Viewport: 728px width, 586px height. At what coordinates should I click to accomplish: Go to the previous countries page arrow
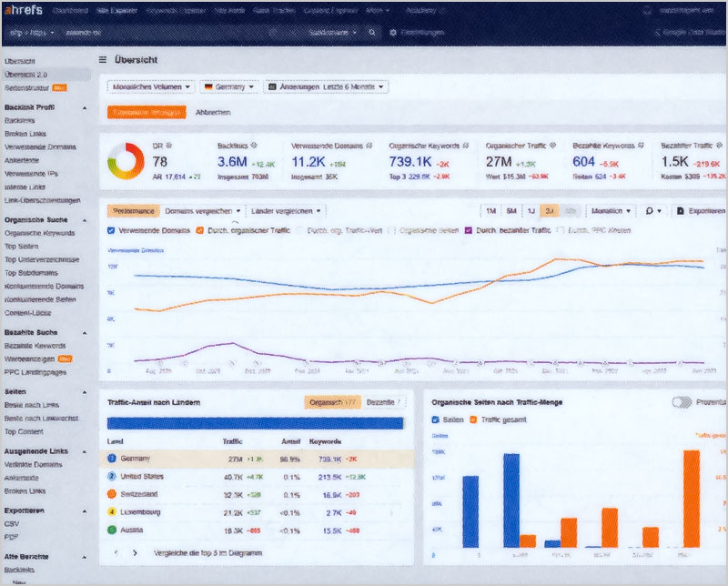[x=116, y=553]
